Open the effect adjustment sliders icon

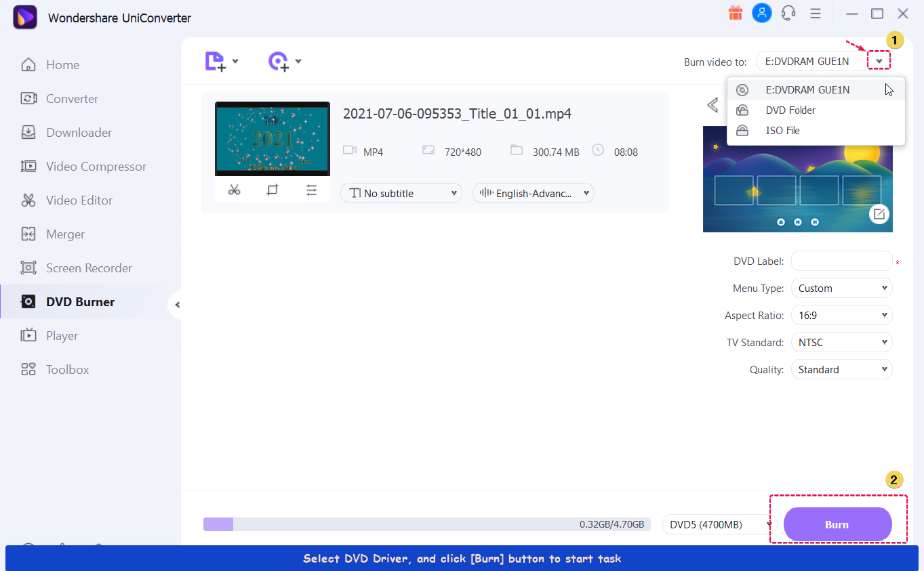pyautogui.click(x=311, y=190)
